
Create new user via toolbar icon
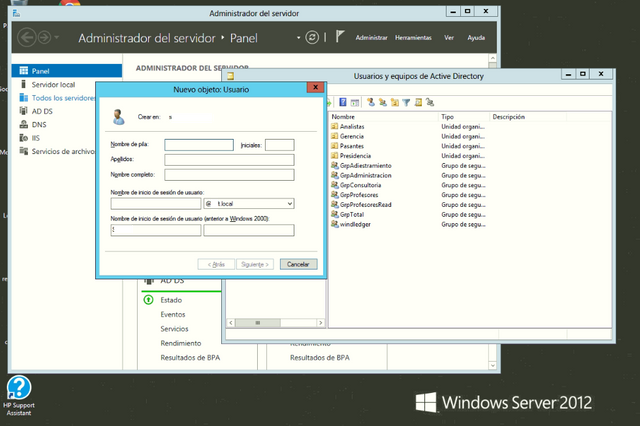click(371, 102)
